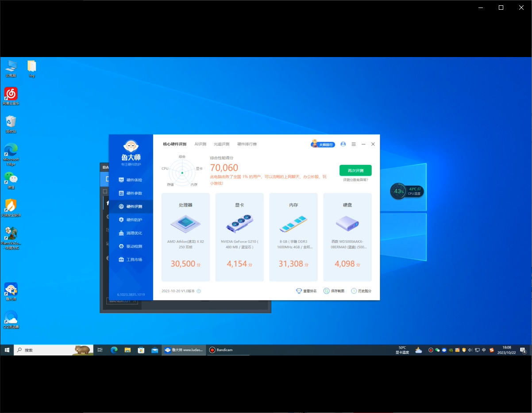Screen dimensions: 532x413
Task: Open 此电脑 desktop icon
Action: (11, 69)
